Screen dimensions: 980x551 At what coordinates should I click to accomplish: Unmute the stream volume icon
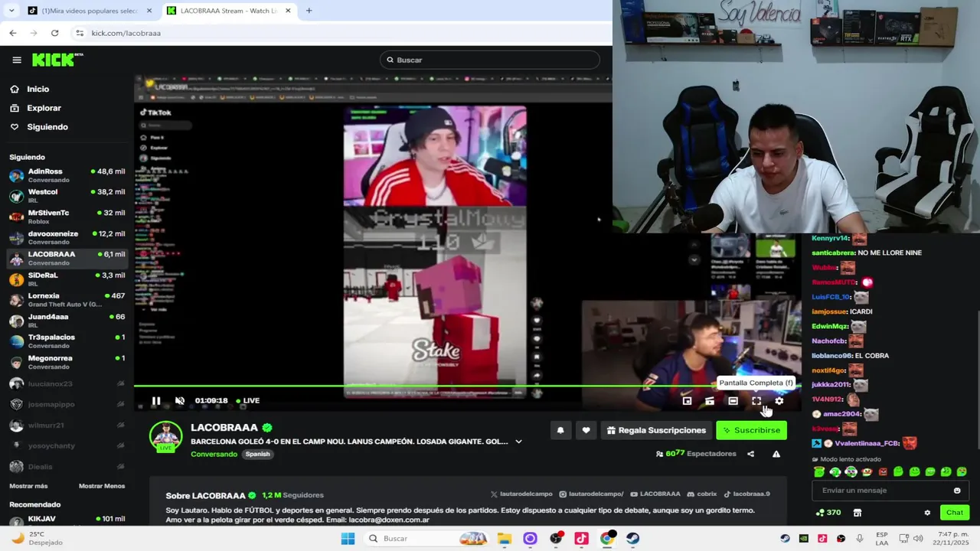tap(180, 400)
